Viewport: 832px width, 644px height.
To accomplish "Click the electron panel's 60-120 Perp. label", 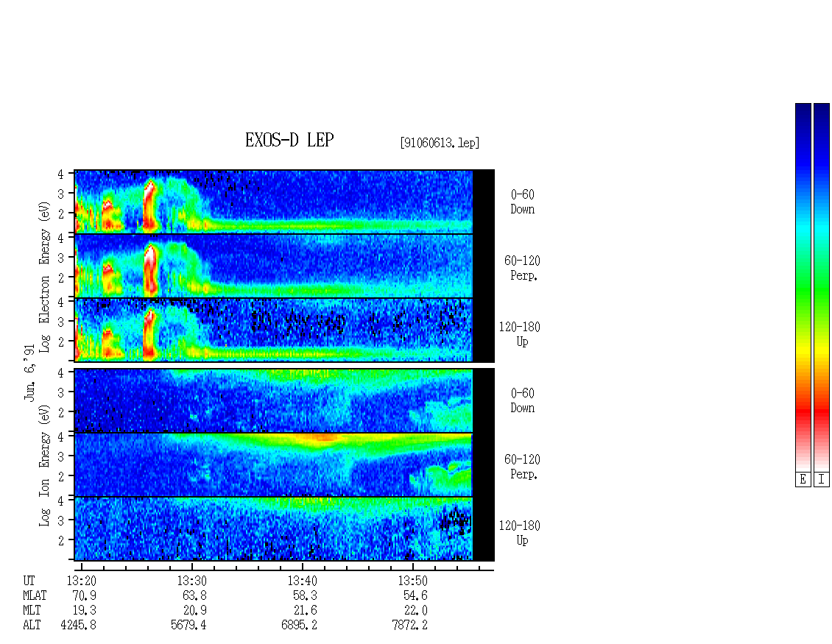I will (x=522, y=268).
